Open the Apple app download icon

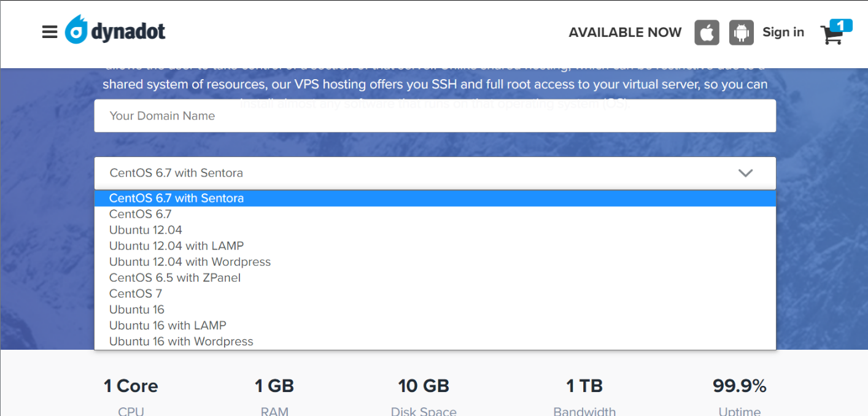tap(707, 33)
